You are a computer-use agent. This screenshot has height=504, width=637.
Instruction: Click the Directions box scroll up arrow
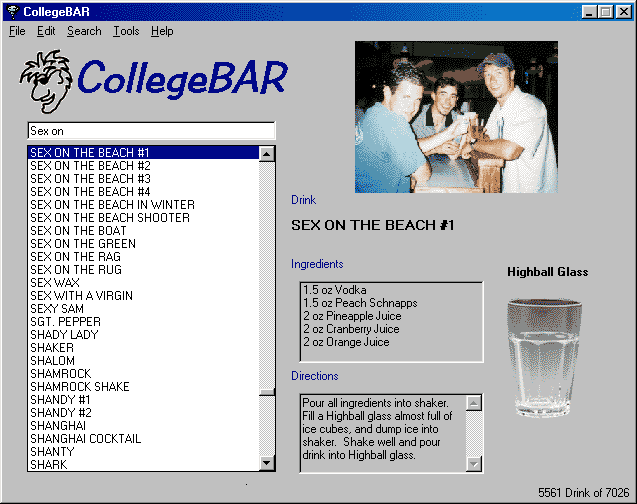tap(474, 403)
